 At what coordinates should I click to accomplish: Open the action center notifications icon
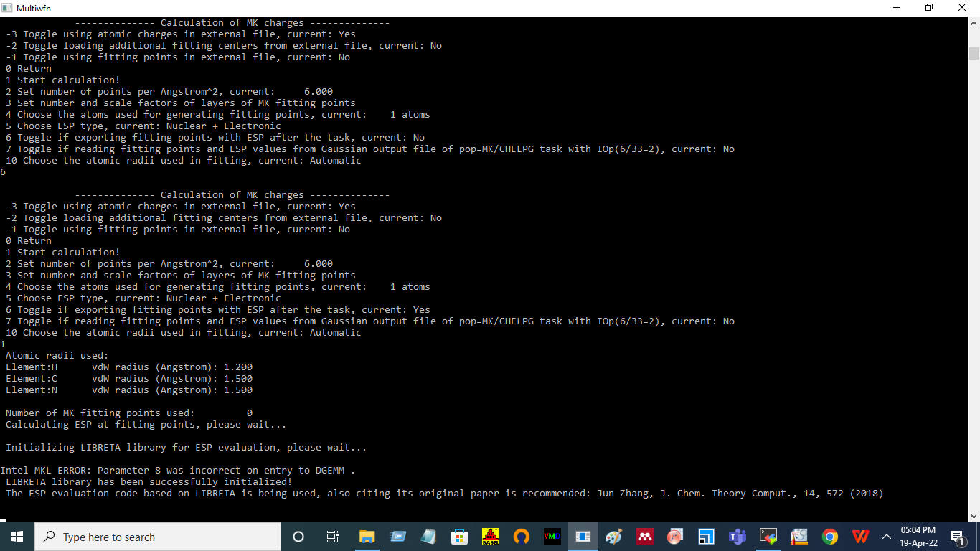pyautogui.click(x=956, y=537)
